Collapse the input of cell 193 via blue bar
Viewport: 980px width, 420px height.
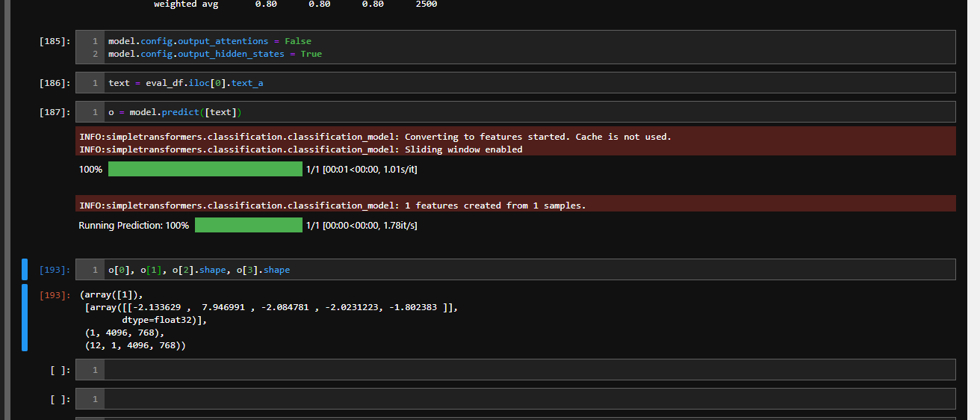[25, 269]
